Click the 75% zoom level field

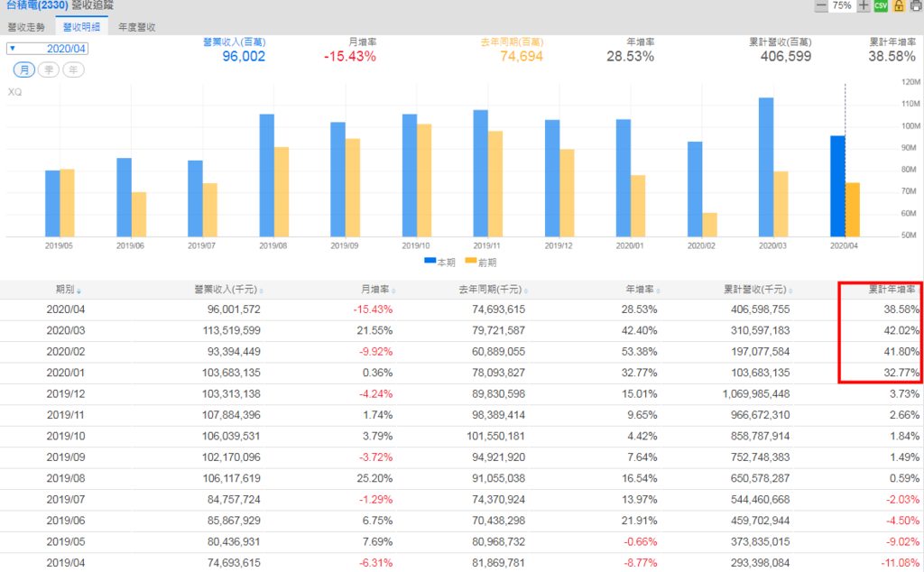(842, 5)
